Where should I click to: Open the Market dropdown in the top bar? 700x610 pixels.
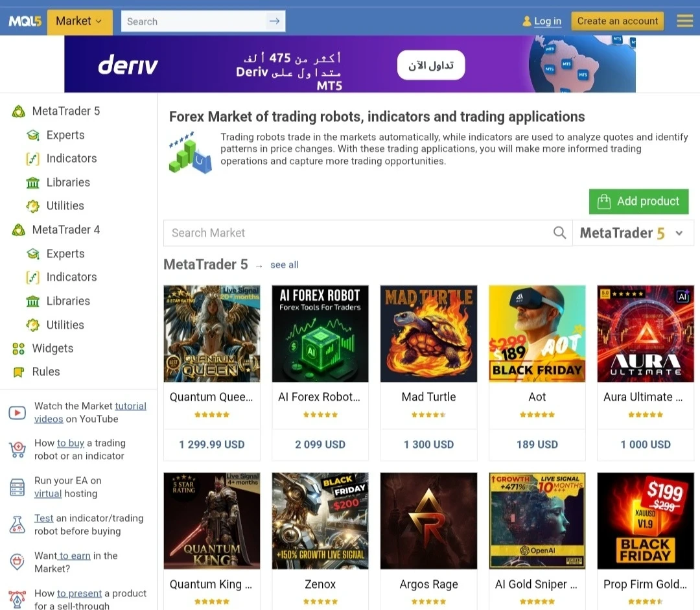tap(79, 21)
